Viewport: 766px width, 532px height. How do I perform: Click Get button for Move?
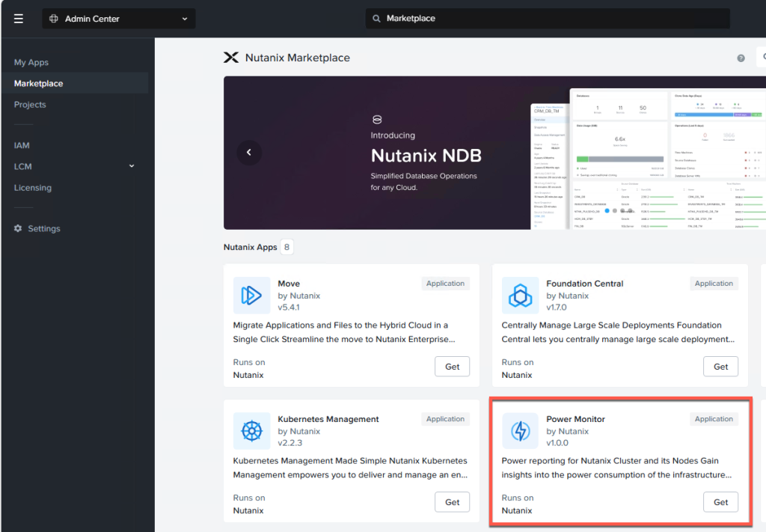pos(452,367)
